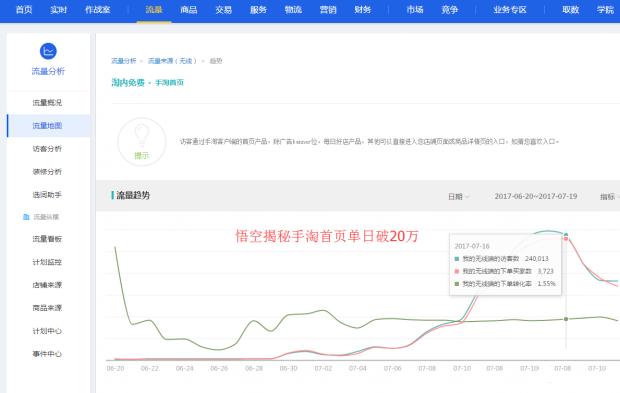Open the 交易 top nav tab
620x393 pixels.
coord(223,10)
